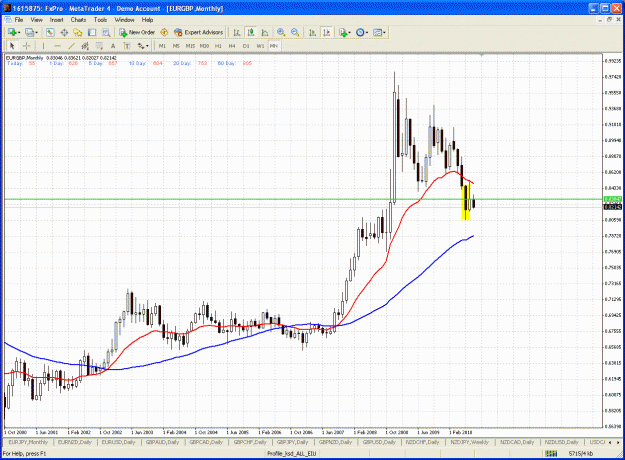Open the Strategy Tester icon
This screenshot has height=460, width=625.
(106, 32)
